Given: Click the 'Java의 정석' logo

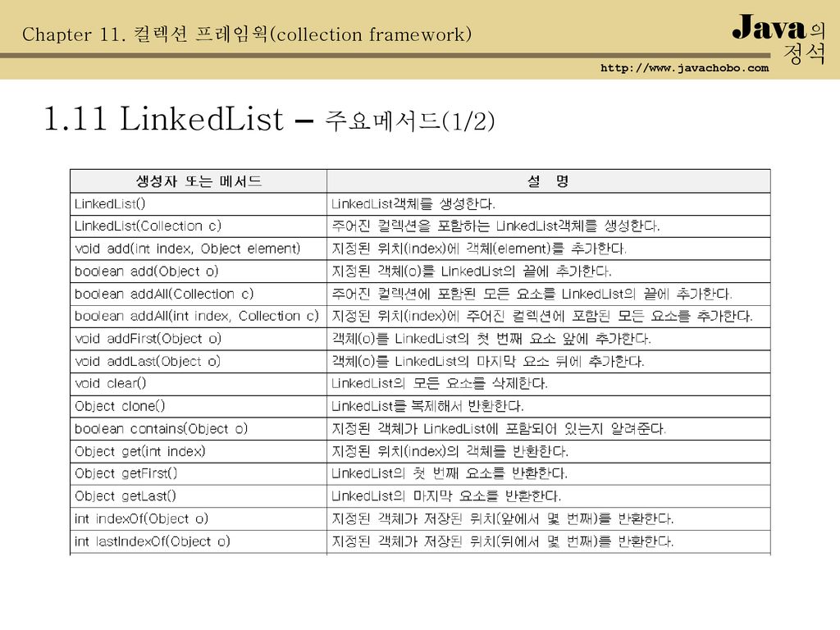Looking at the screenshot, I should 779,39.
